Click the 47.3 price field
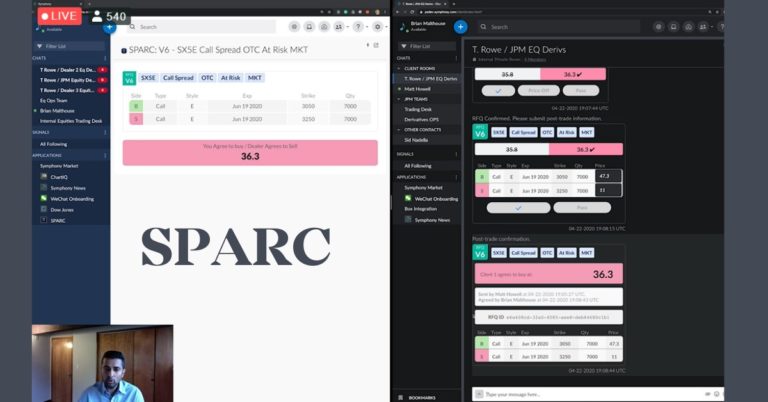 click(608, 176)
